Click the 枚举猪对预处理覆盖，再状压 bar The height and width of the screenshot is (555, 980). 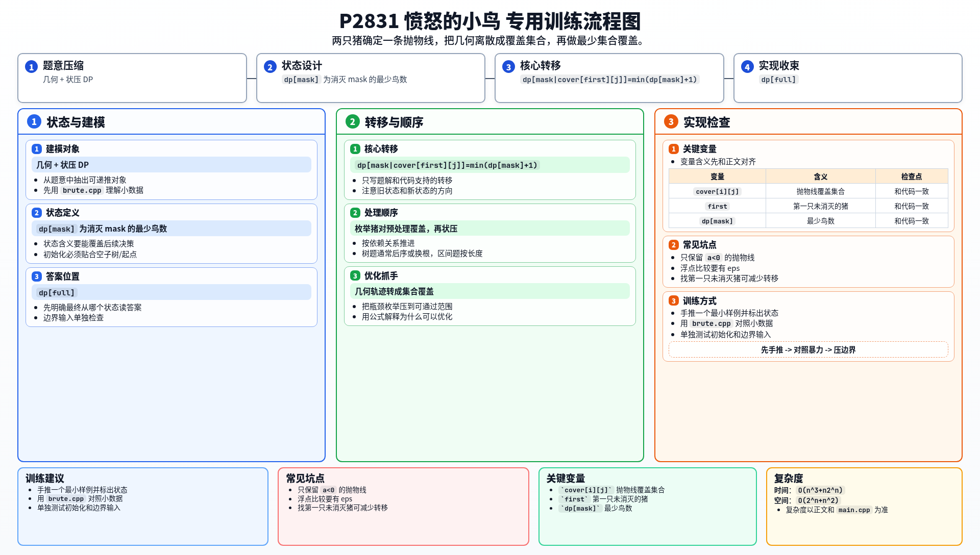(490, 229)
